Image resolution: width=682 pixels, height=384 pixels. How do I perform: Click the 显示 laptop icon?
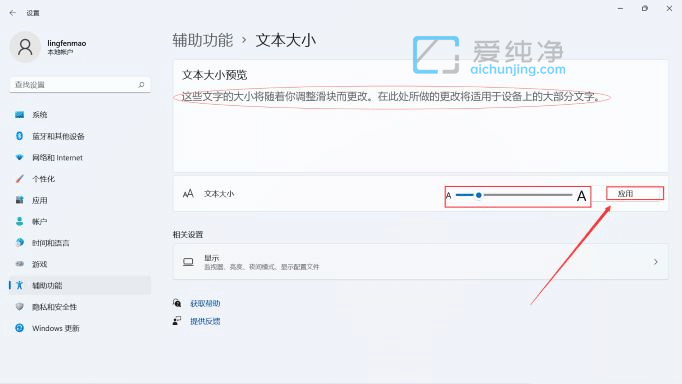click(x=188, y=262)
